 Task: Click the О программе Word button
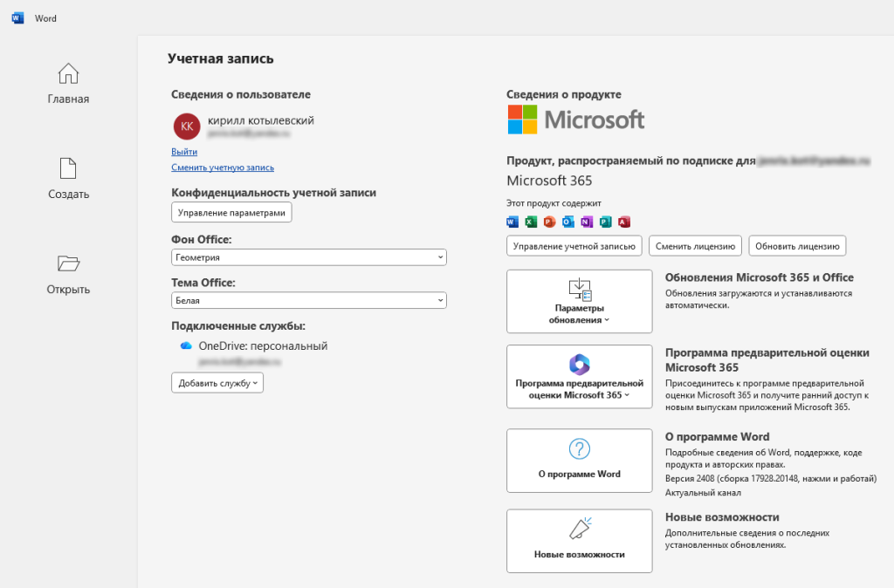pyautogui.click(x=580, y=461)
